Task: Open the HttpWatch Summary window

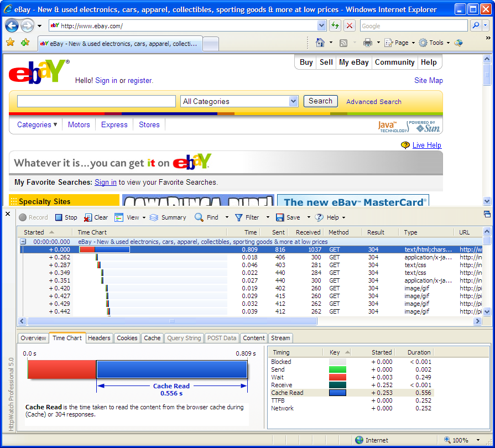Action: (x=168, y=217)
